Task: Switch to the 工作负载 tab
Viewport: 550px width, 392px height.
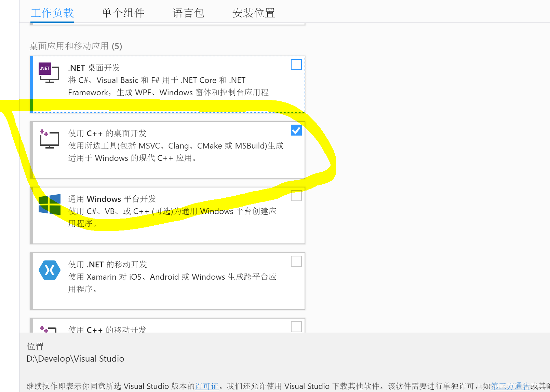Action: [52, 13]
